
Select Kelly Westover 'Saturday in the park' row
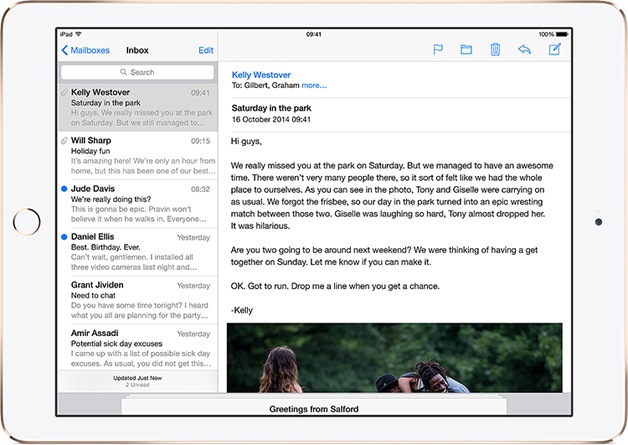[138, 108]
